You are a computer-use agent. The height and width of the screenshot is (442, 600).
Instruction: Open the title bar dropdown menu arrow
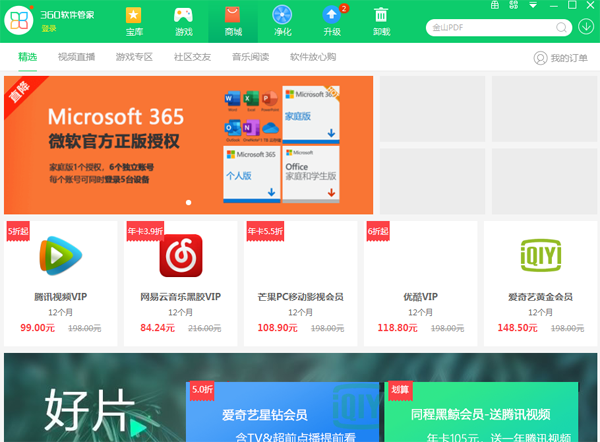click(x=533, y=5)
